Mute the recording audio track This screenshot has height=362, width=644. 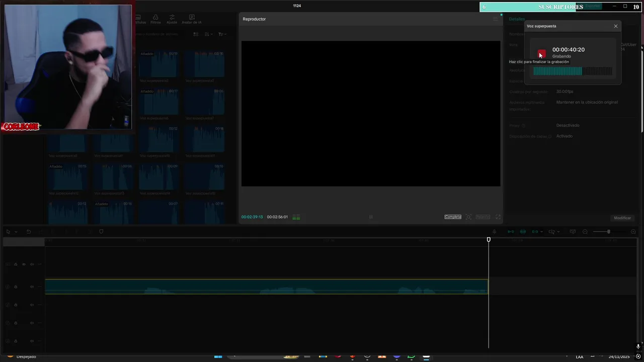32,287
